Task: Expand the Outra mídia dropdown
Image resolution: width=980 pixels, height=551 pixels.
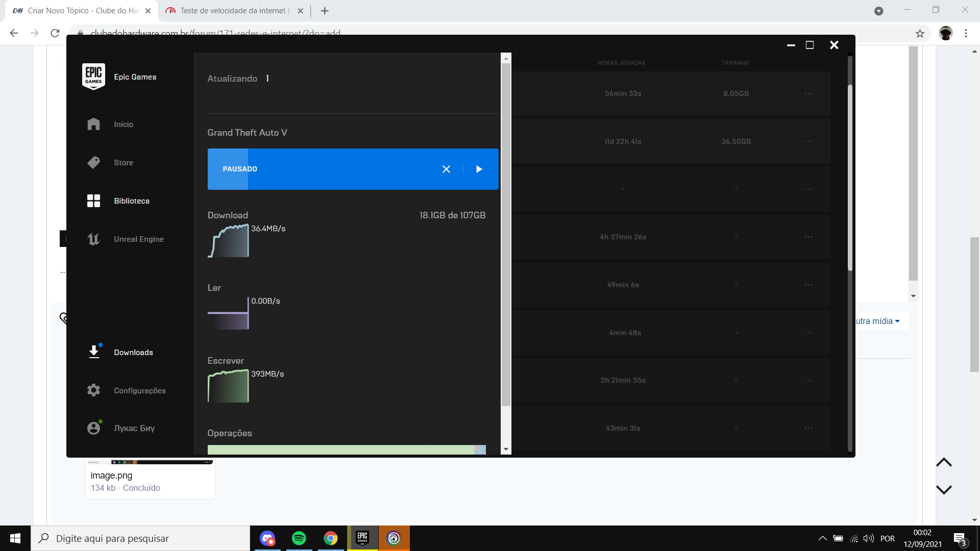Action: tap(878, 321)
